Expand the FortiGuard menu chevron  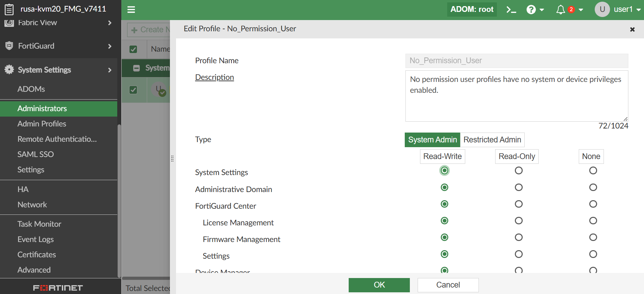point(110,46)
